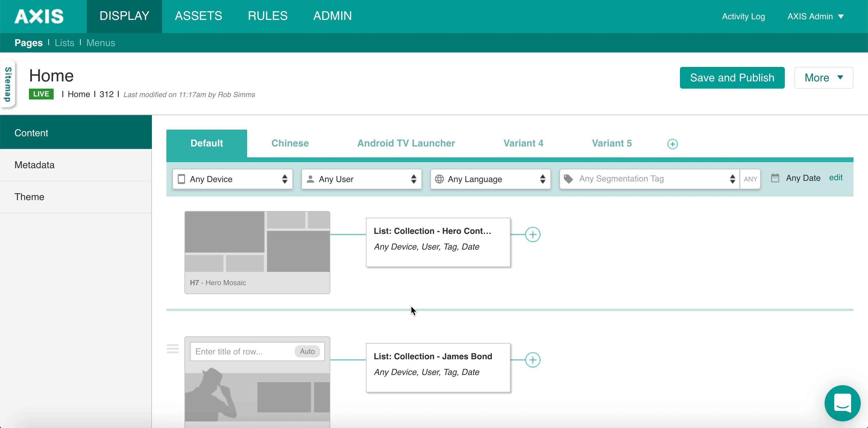The width and height of the screenshot is (868, 428).
Task: Click the Any Date label
Action: 803,178
